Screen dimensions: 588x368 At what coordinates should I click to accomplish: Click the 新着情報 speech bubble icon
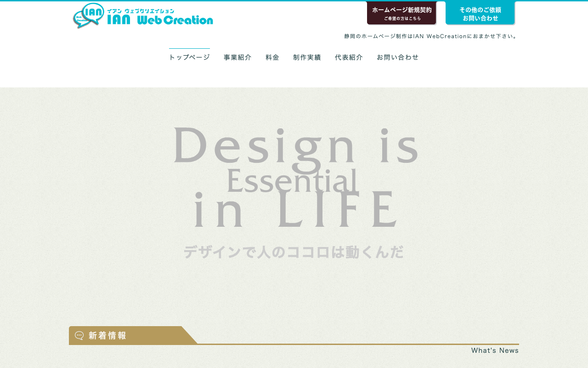pos(79,336)
